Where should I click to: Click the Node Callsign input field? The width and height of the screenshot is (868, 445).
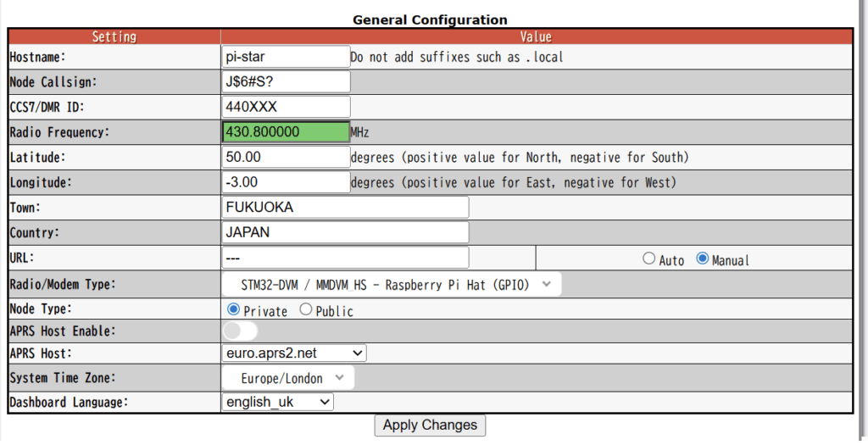(287, 81)
